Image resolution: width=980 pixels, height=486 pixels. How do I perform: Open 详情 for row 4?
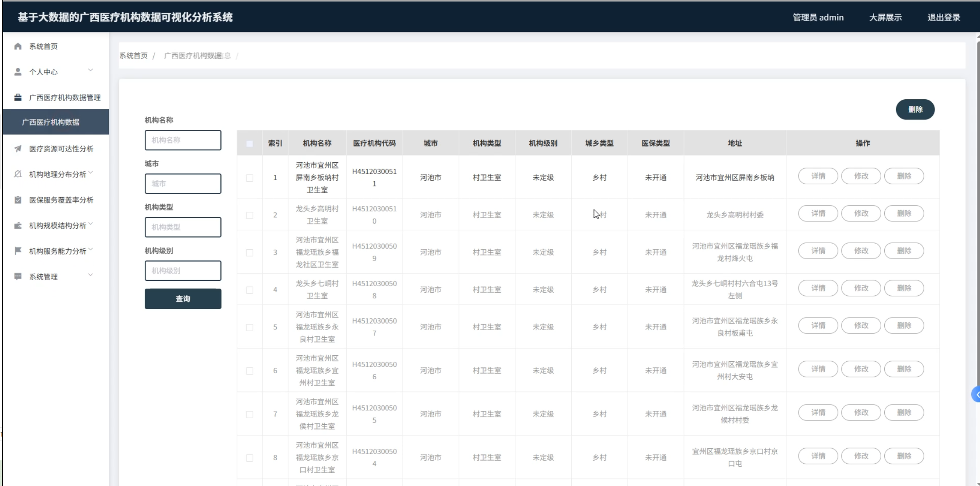818,288
